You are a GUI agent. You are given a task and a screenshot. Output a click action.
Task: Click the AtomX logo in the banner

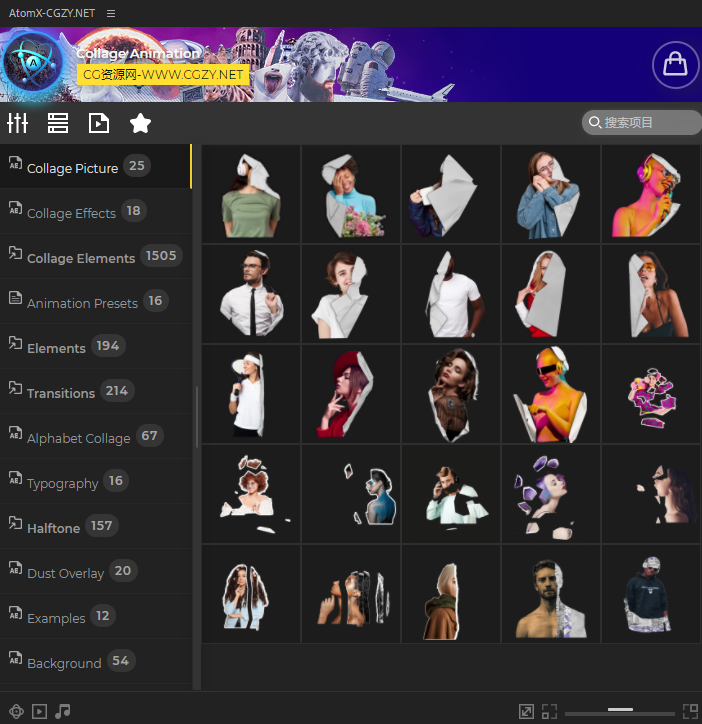32,62
